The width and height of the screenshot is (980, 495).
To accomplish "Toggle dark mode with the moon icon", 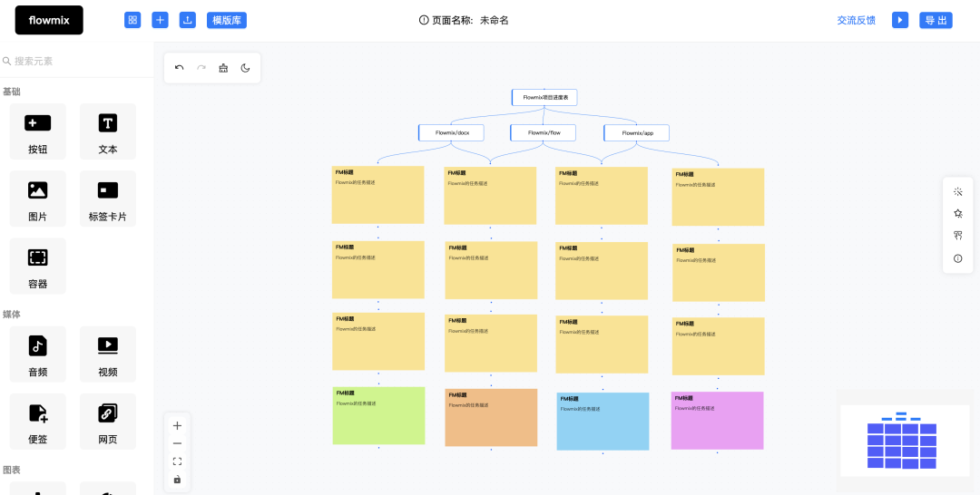I will click(x=246, y=68).
